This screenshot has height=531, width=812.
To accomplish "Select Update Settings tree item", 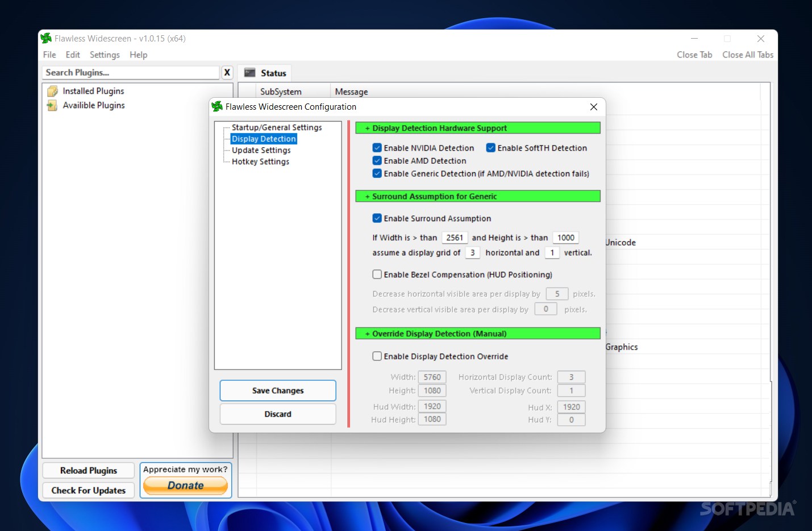I will [x=261, y=150].
